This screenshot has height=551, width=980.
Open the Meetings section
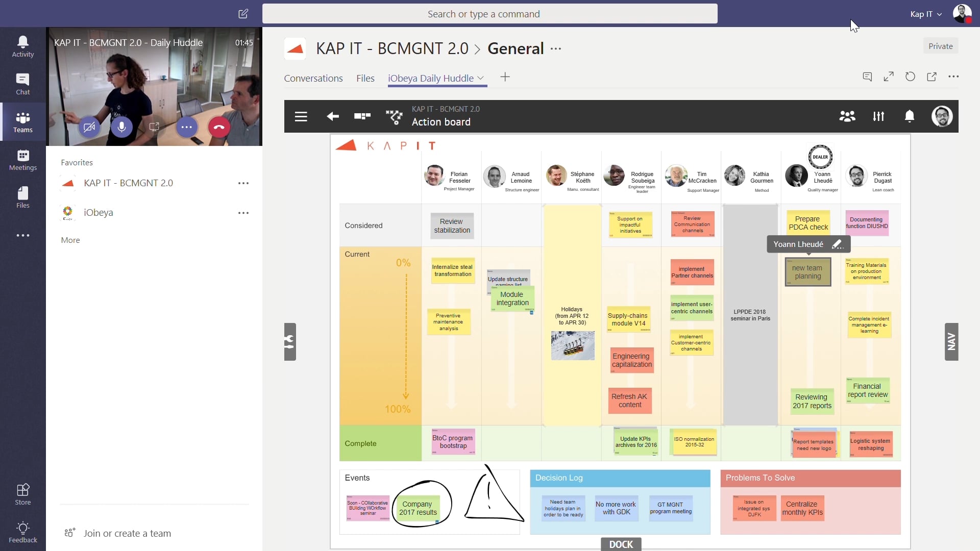click(23, 160)
